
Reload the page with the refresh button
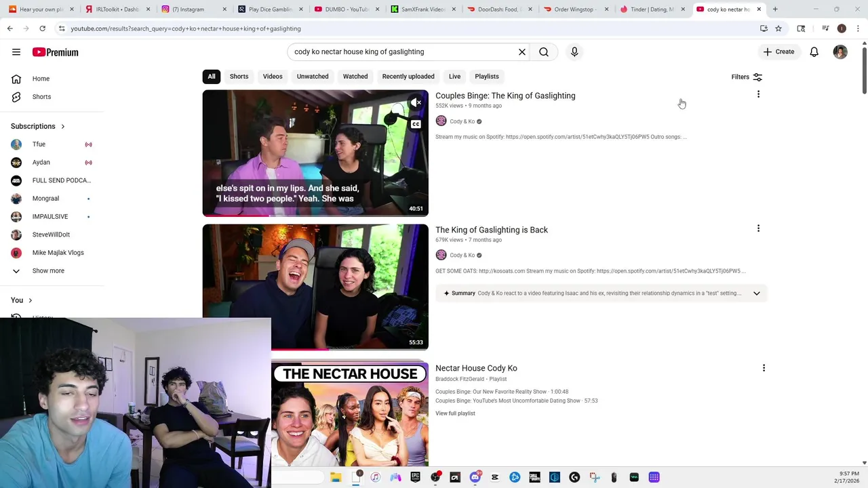[42, 28]
